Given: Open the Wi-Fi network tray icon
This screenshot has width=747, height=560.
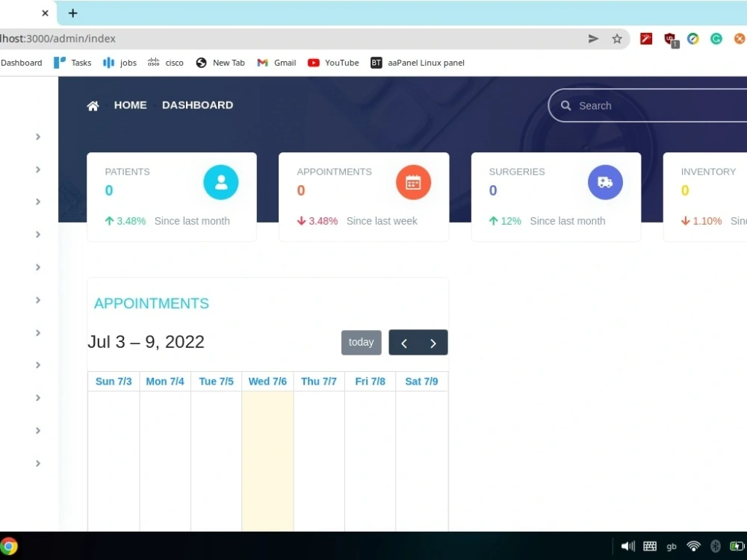Looking at the screenshot, I should [694, 547].
